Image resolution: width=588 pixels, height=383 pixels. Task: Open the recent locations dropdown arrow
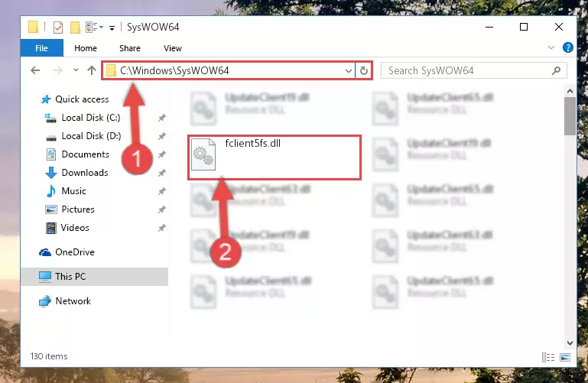point(76,70)
